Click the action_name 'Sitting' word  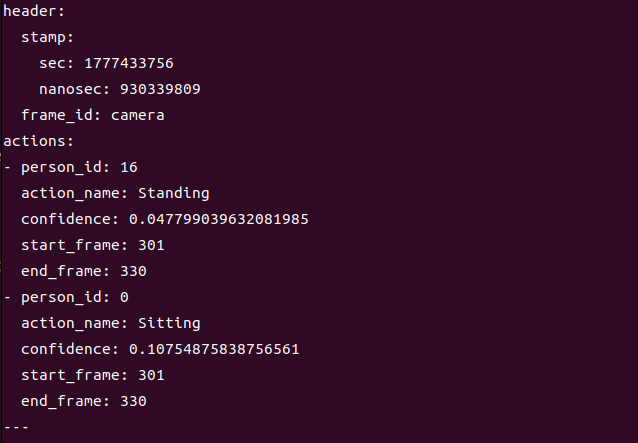pyautogui.click(x=169, y=323)
